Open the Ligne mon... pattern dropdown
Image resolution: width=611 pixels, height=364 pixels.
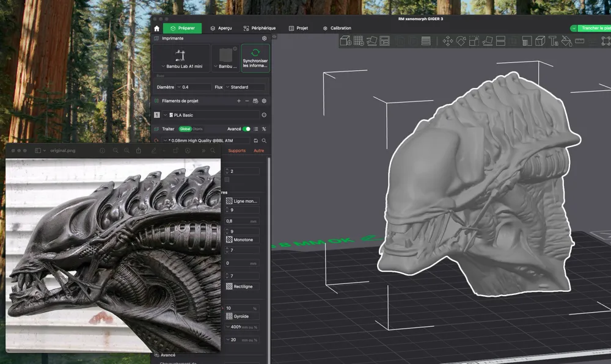tap(242, 201)
